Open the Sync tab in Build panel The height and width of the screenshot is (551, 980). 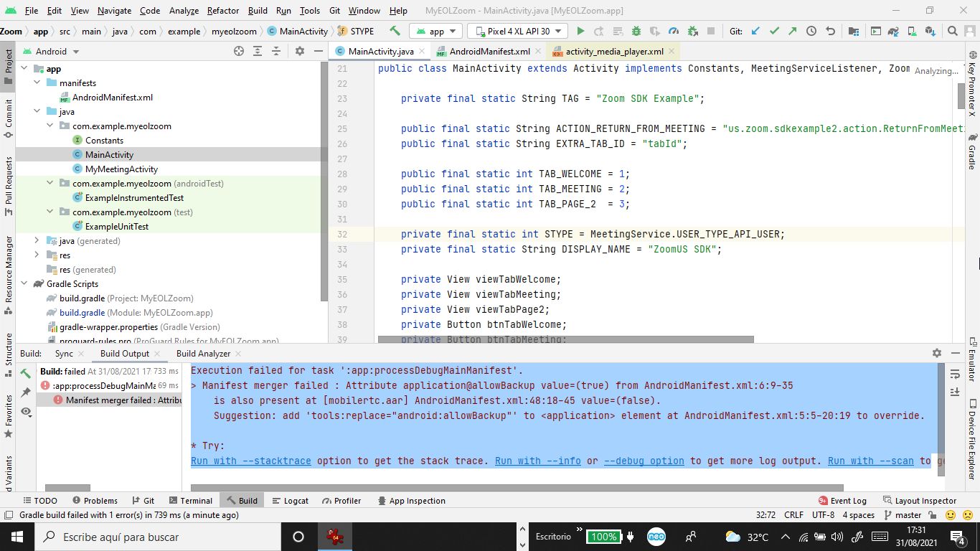click(64, 353)
